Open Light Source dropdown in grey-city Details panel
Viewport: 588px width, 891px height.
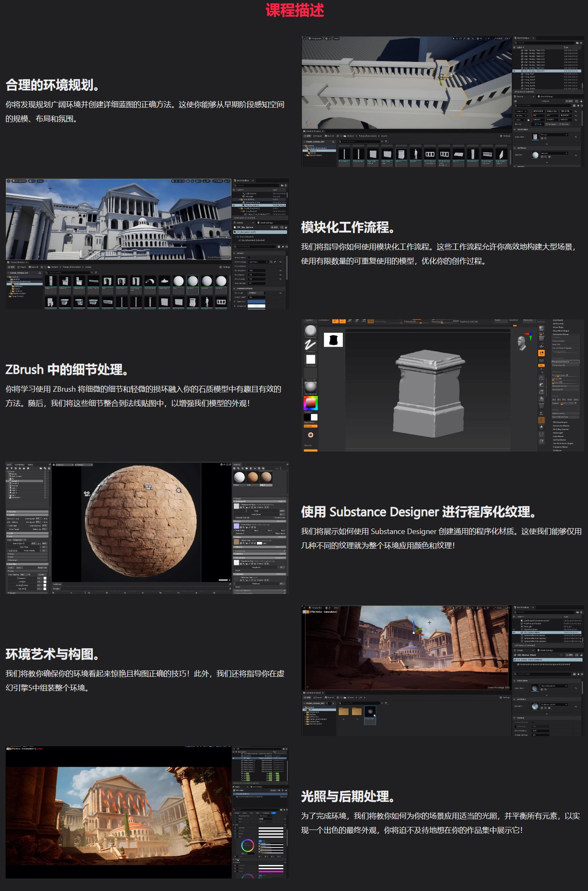coord(258,262)
